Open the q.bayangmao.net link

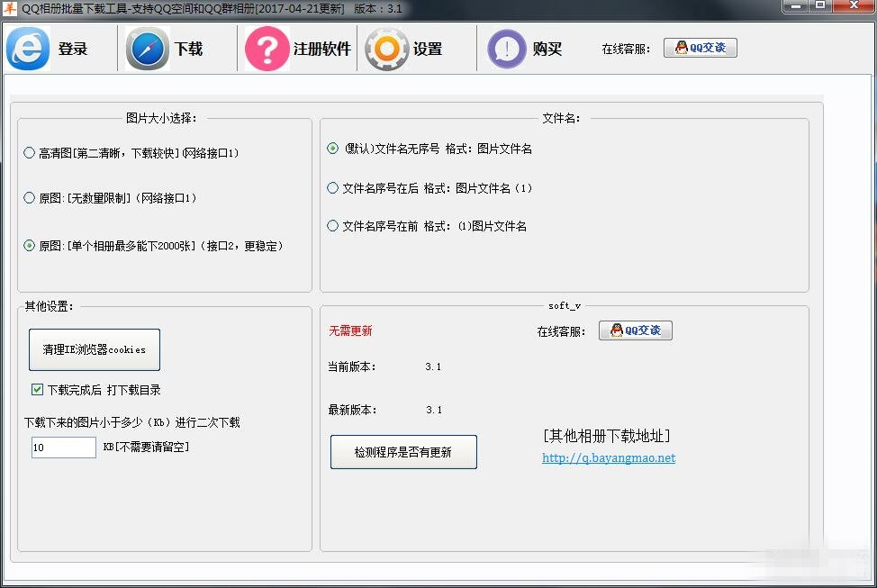pyautogui.click(x=609, y=457)
